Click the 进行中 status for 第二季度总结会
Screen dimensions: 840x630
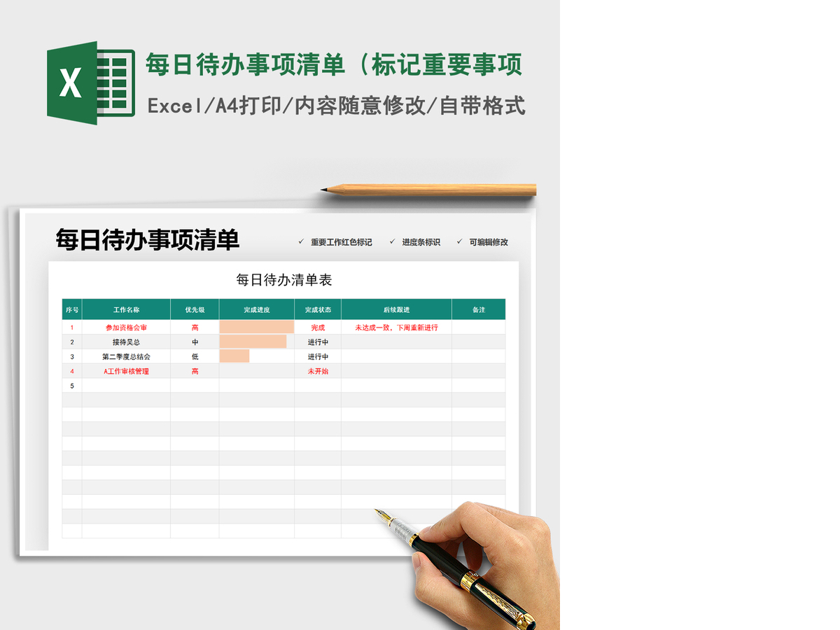click(x=318, y=357)
